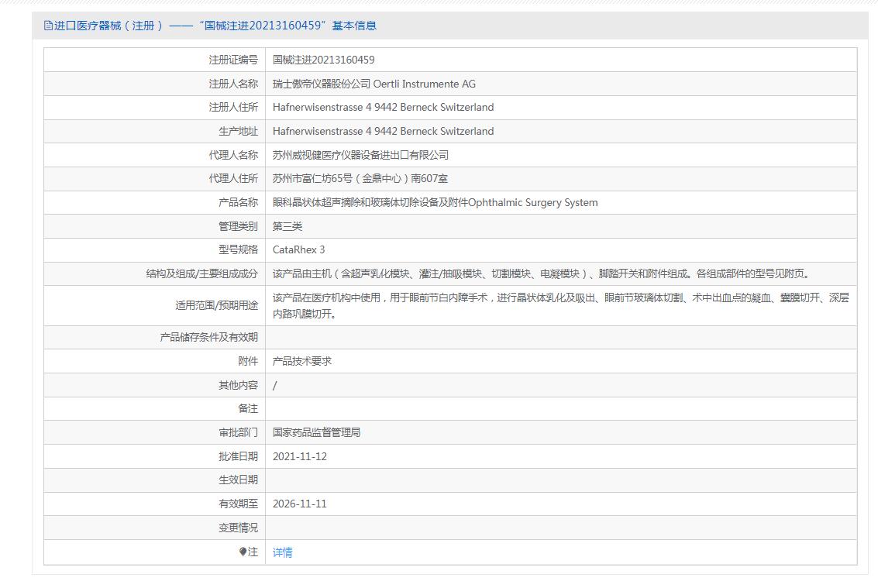
Task: Click the Hafnerwisenstrasse address in the 生产地址 row
Action: pyautogui.click(x=383, y=131)
